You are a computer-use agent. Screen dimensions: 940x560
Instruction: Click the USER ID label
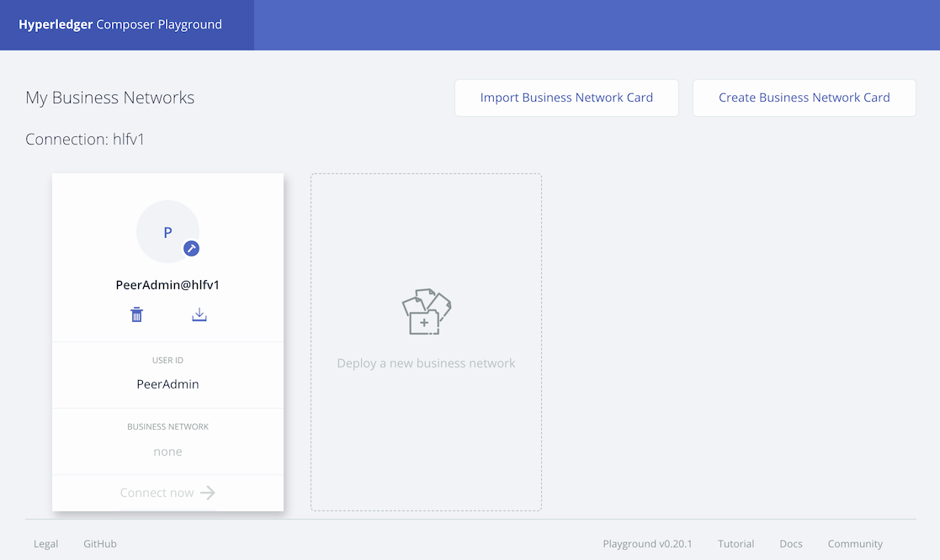(x=167, y=360)
